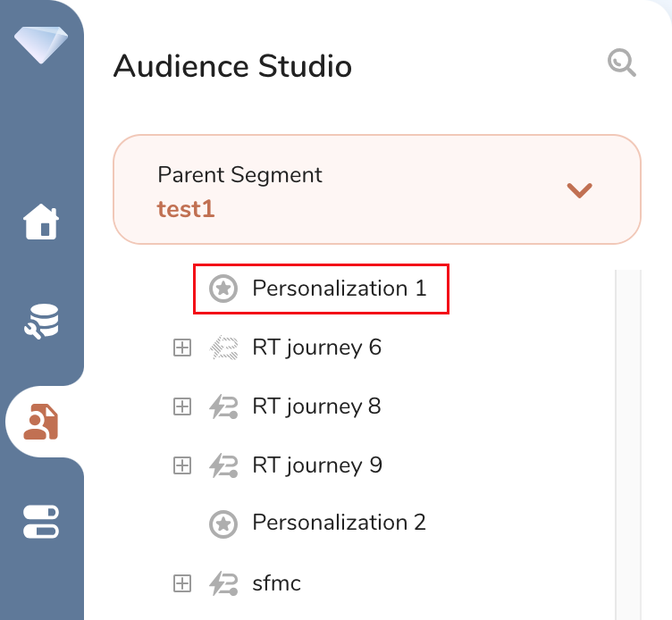Open the toggle-style sidebar icon
672x620 pixels.
[x=41, y=522]
